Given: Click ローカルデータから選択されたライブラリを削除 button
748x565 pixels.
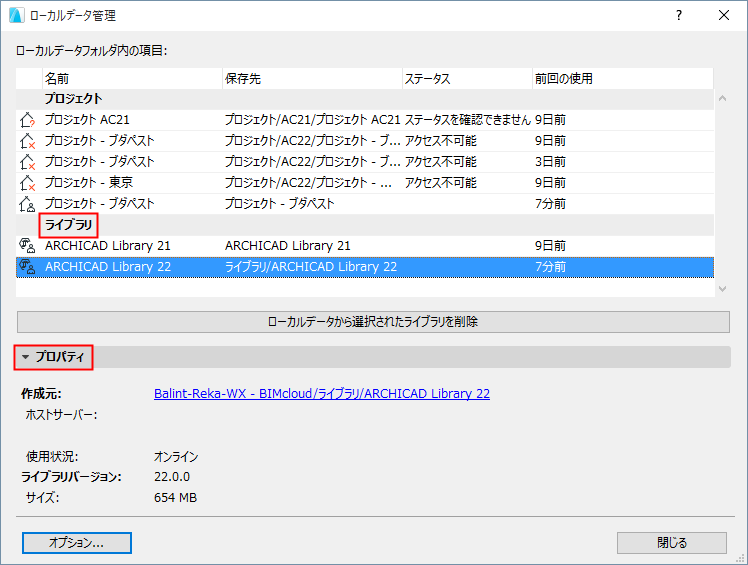Looking at the screenshot, I should coord(373,322).
